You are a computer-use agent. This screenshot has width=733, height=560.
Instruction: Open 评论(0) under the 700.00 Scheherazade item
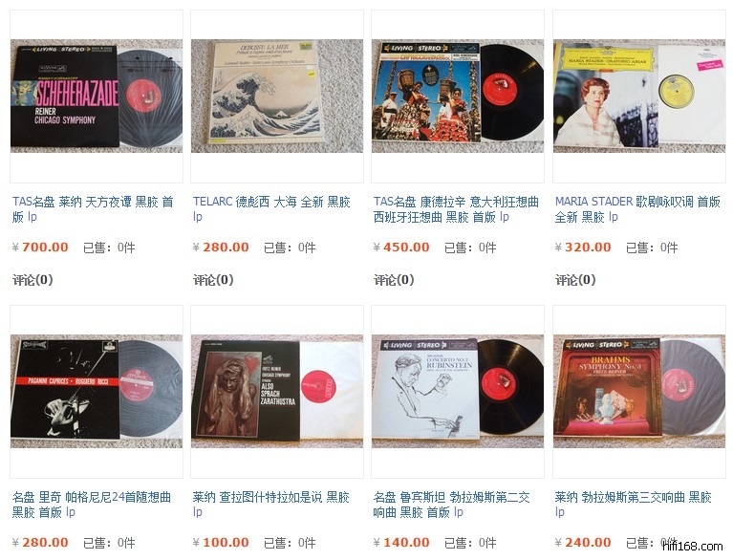pos(32,280)
